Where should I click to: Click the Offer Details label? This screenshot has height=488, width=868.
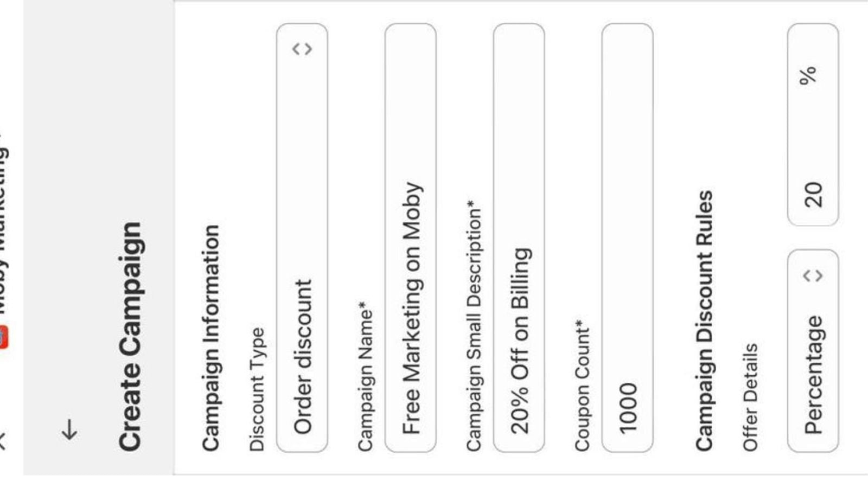pyautogui.click(x=750, y=397)
